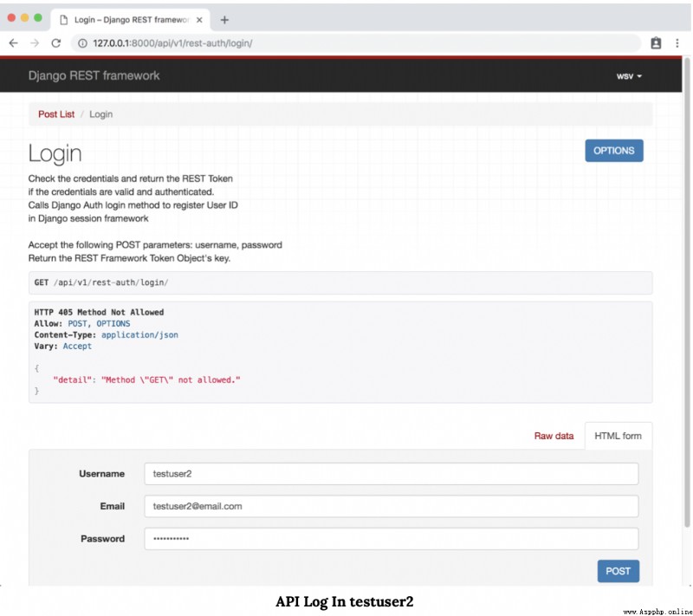Click the Username input field
Viewport: 693px width, 616px height.
coord(392,474)
